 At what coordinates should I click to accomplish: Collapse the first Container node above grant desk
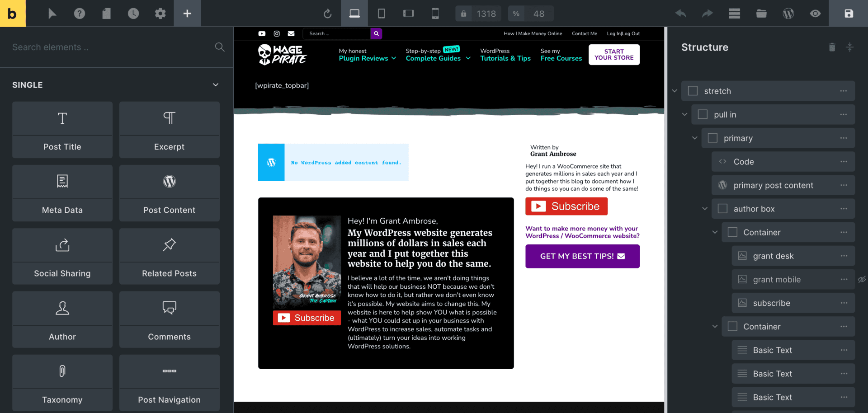click(715, 232)
